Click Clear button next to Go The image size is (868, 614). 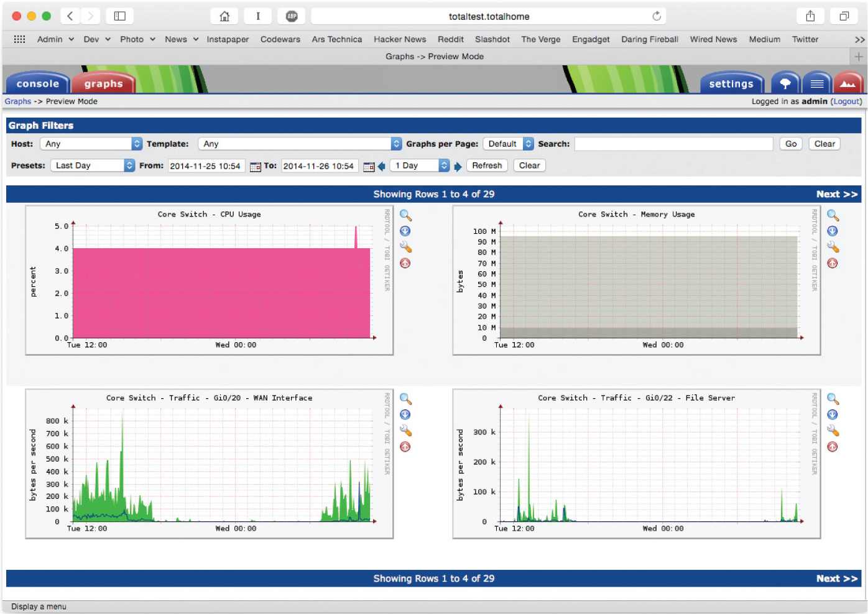[824, 144]
